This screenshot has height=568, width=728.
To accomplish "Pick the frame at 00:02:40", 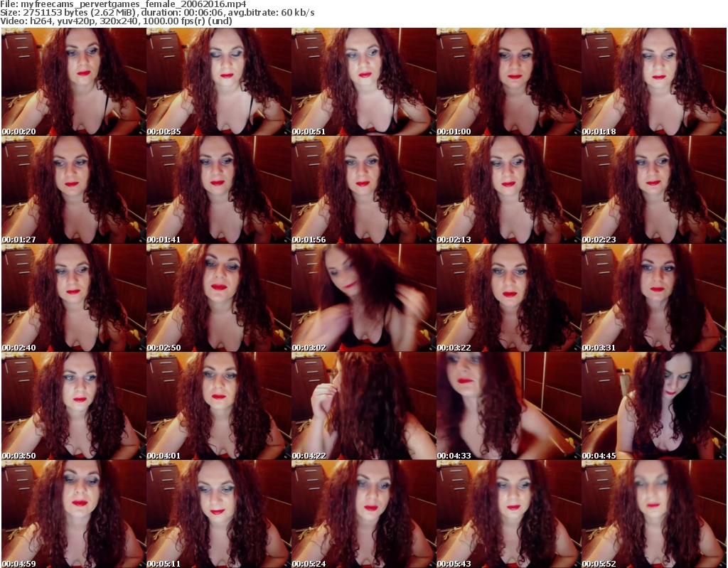I will point(74,298).
